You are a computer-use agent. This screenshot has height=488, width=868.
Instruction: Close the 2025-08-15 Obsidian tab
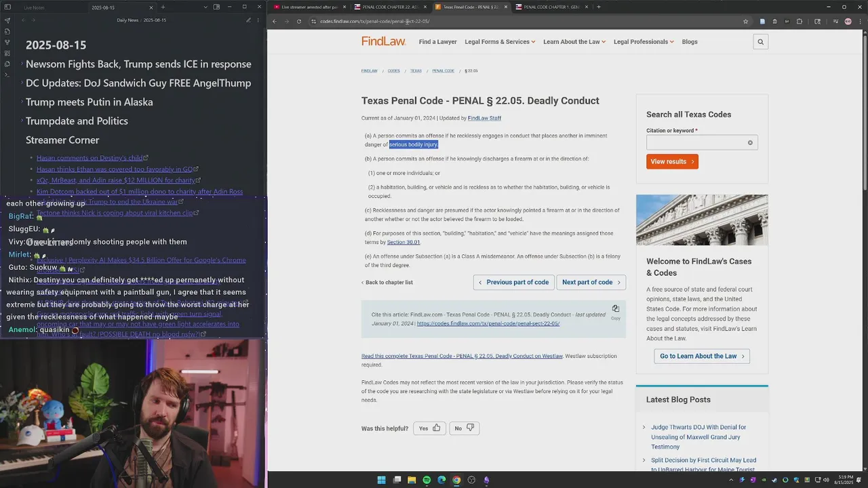153,7
